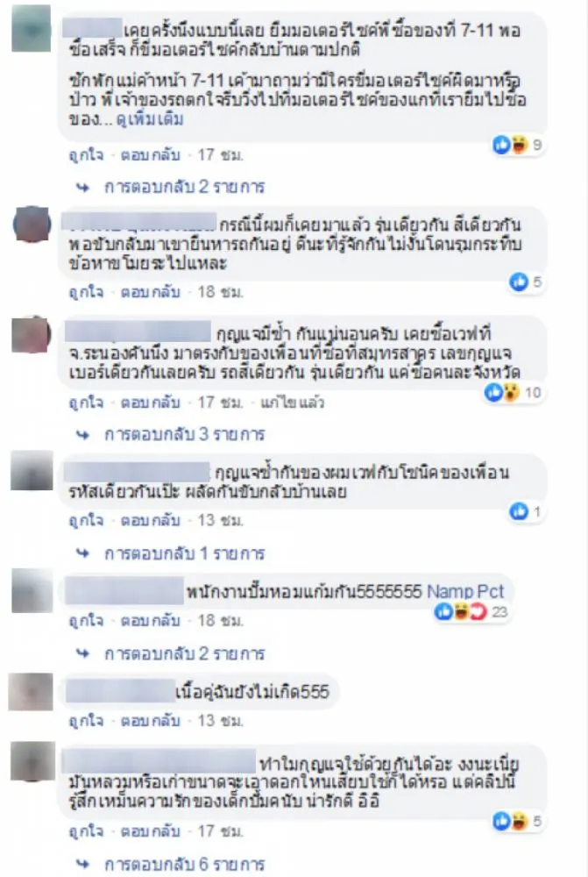The height and width of the screenshot is (877, 588).
Task: Open the Namp Pct tagged profile link
Action: [x=465, y=592]
